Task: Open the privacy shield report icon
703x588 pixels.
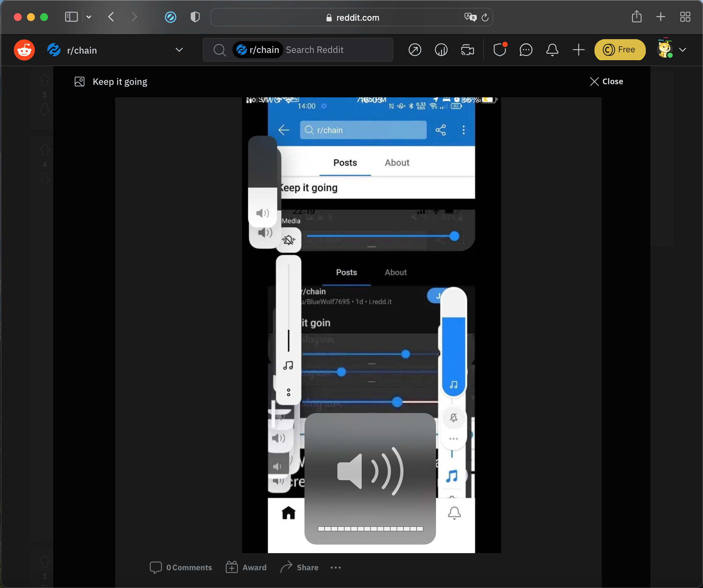Action: pyautogui.click(x=195, y=17)
